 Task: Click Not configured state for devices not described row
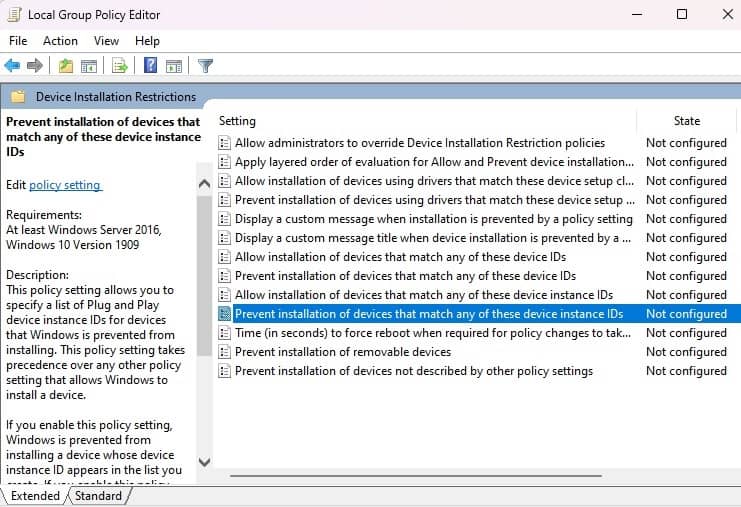click(686, 371)
